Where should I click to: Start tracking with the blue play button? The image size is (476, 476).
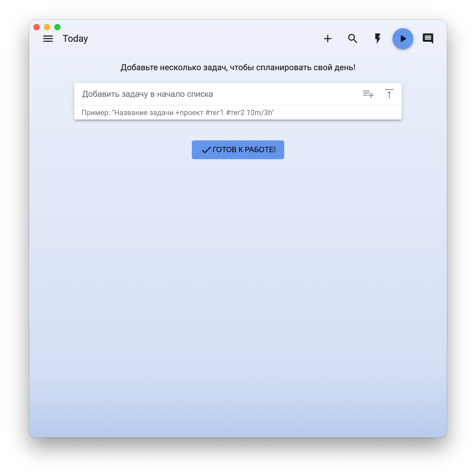[403, 39]
